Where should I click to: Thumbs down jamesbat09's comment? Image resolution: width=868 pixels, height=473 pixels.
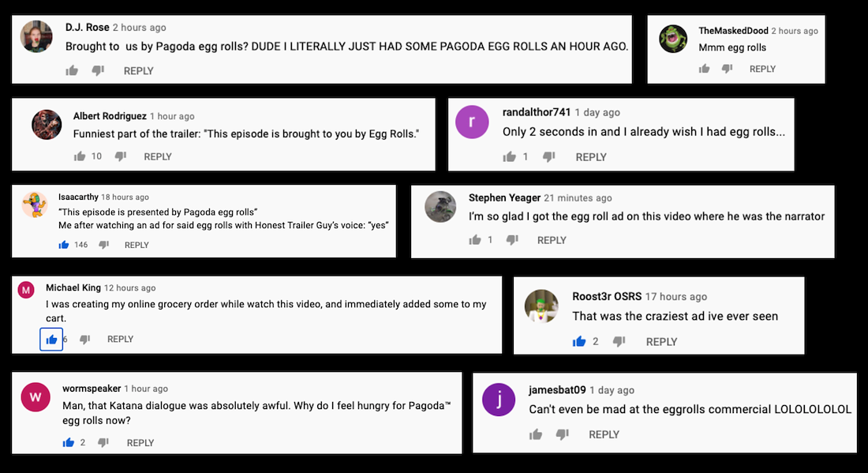click(x=562, y=434)
